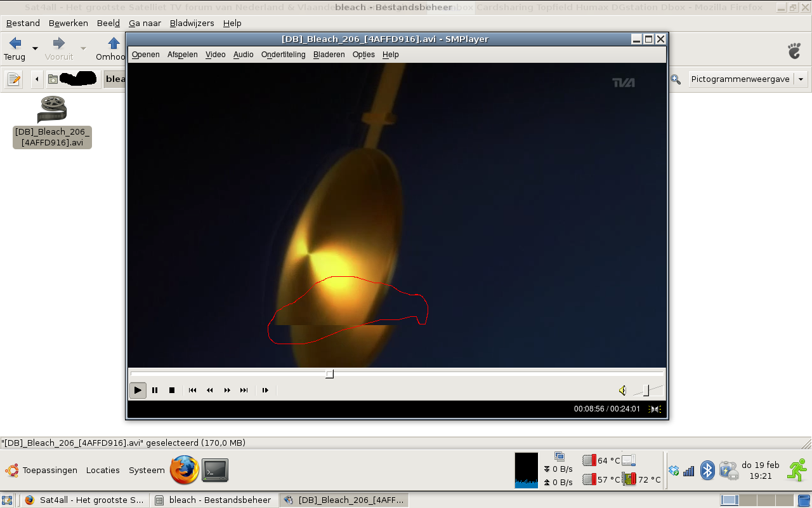Open the Locaties menu in panel

tap(103, 471)
